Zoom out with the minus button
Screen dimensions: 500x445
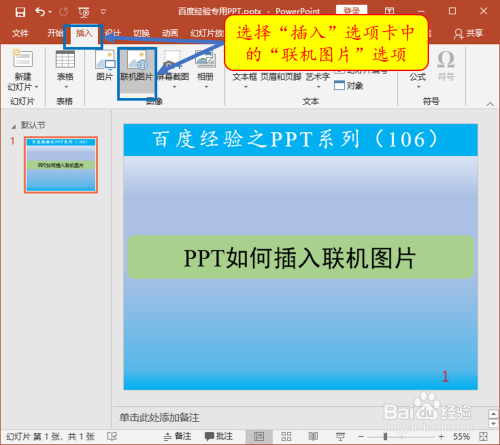point(361,436)
